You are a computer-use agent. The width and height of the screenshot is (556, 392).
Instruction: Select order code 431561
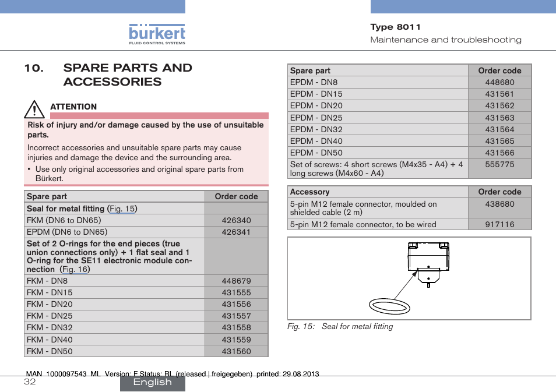(x=499, y=94)
